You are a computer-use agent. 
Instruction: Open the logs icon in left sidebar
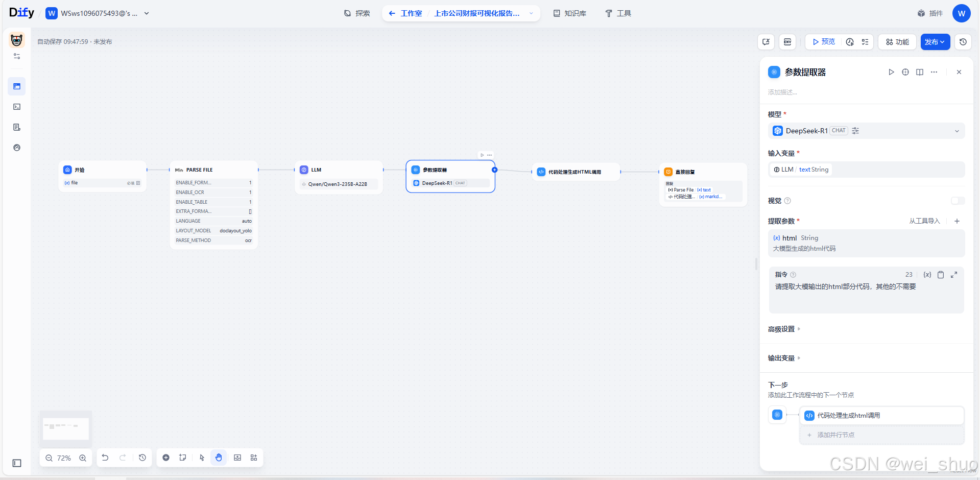click(x=17, y=127)
